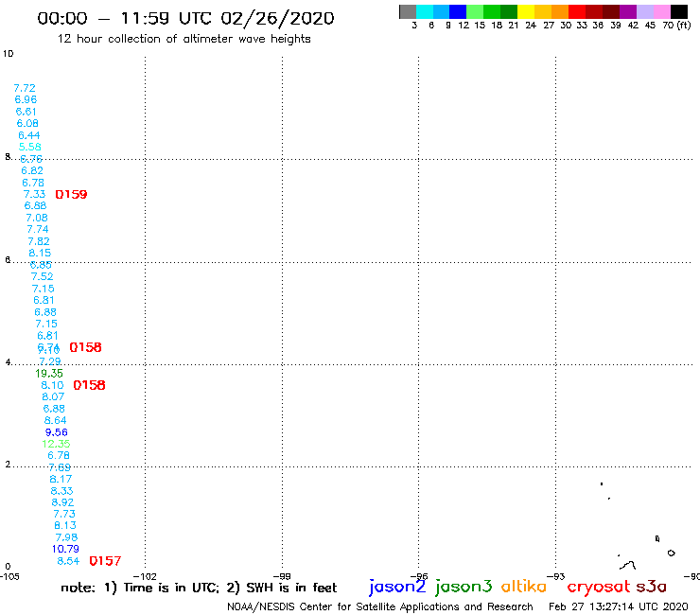Click the 7.73 altimeter reading
The height and width of the screenshot is (615, 700).
[64, 514]
